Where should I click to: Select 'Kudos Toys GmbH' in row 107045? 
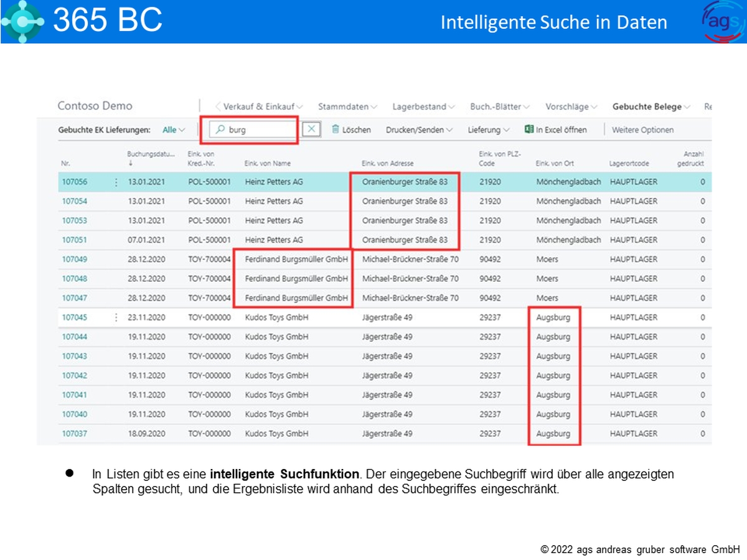[276, 317]
